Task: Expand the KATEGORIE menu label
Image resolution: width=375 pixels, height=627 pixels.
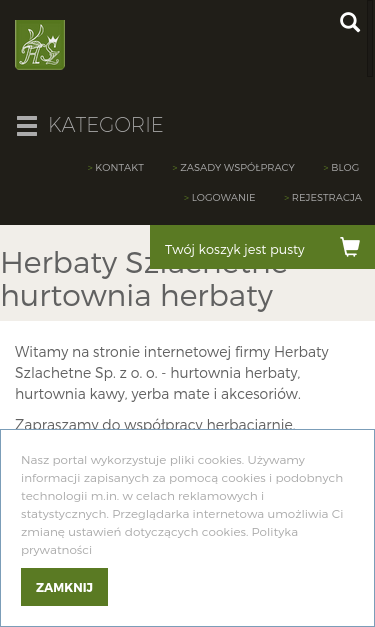Action: coord(106,125)
